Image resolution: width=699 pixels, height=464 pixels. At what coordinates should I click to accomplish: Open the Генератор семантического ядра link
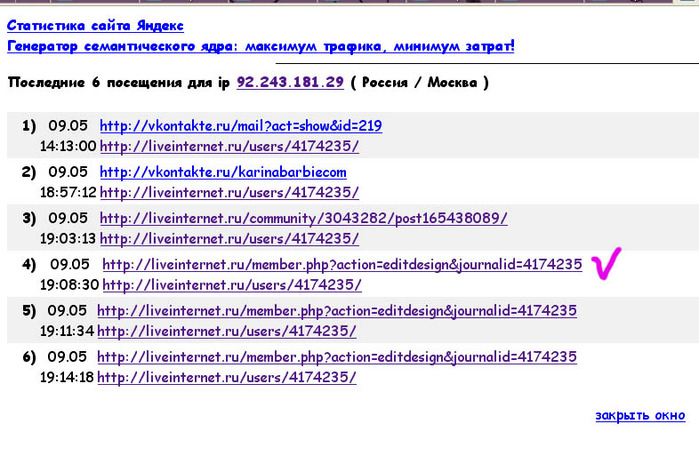pos(261,46)
